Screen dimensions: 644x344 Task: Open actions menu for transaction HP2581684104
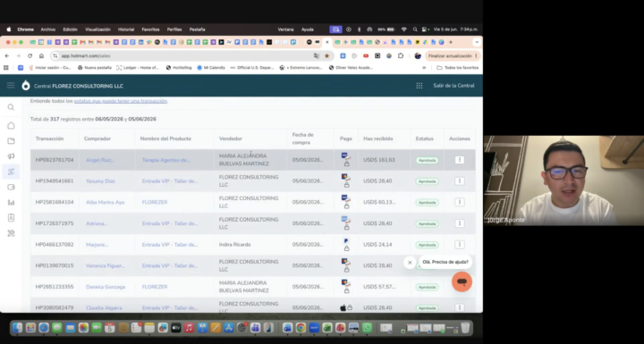tap(460, 202)
